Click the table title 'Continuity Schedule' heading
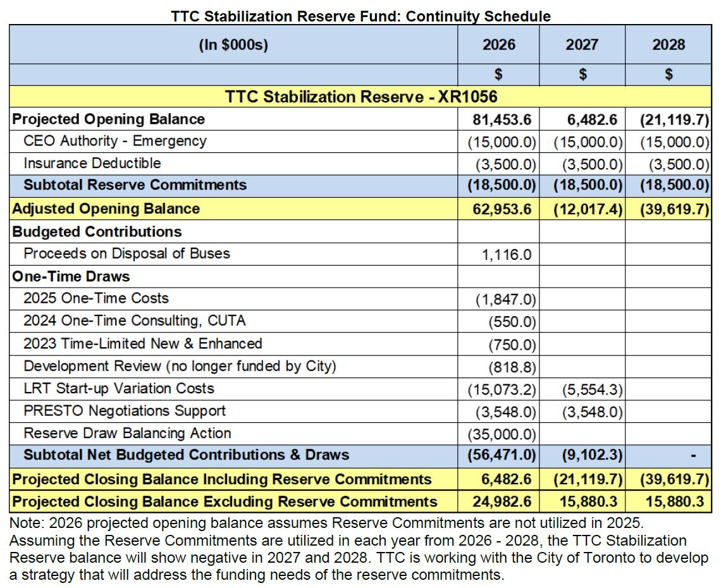721x588 pixels. (360, 16)
